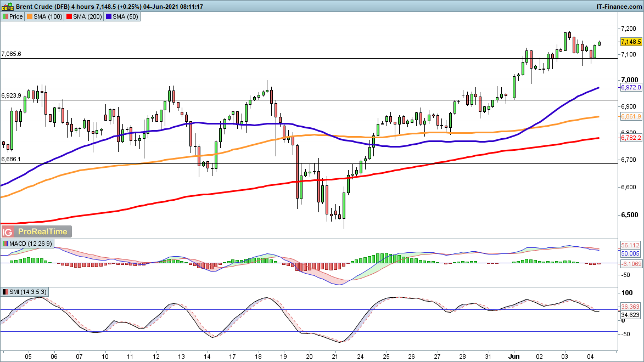Click the red 6,782.2 SMA value tag
The image size is (644, 362).
click(x=631, y=138)
